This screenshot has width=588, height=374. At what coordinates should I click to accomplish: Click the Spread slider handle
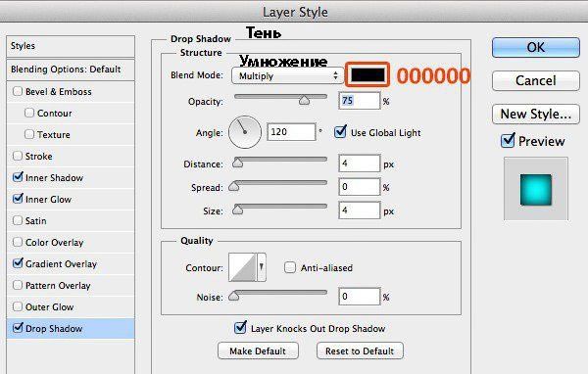234,186
